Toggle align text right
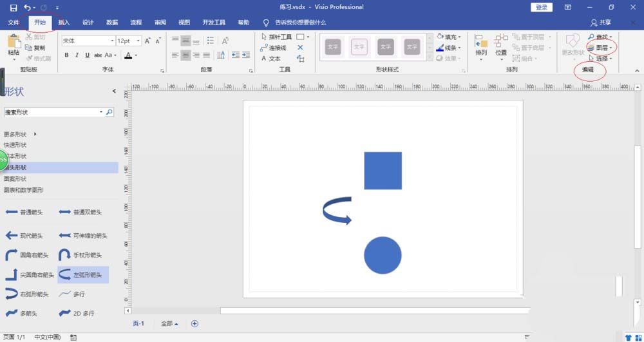 196,55
